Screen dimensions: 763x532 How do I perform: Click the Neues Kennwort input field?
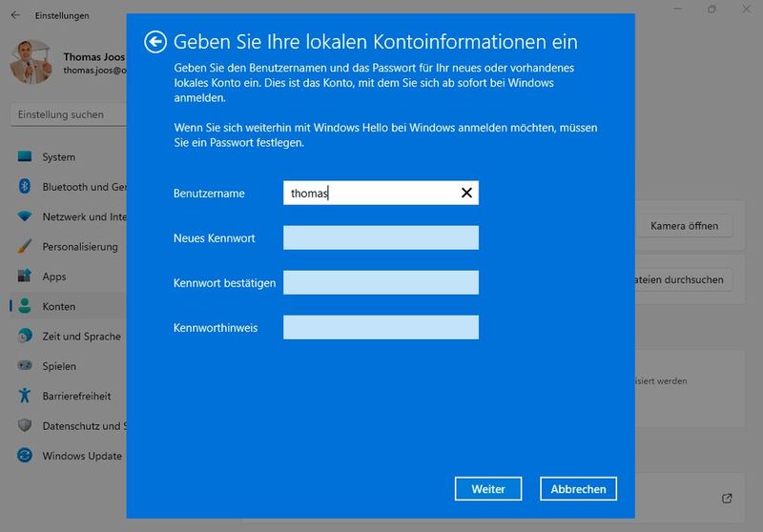click(x=381, y=237)
